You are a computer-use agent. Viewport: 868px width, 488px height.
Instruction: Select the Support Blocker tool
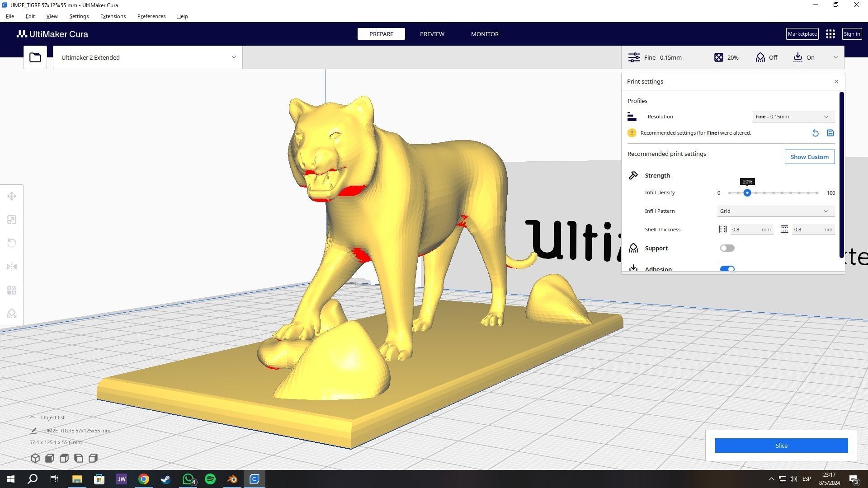pos(12,314)
